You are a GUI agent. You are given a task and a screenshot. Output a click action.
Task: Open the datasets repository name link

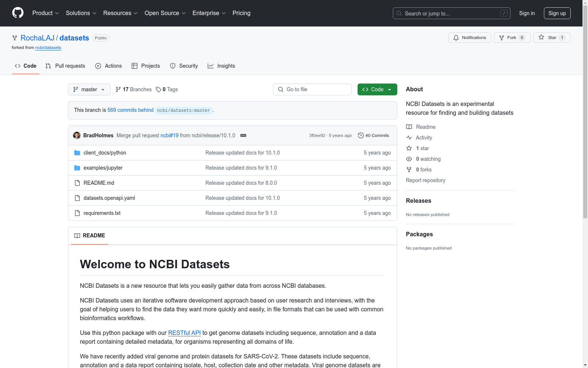(x=74, y=38)
